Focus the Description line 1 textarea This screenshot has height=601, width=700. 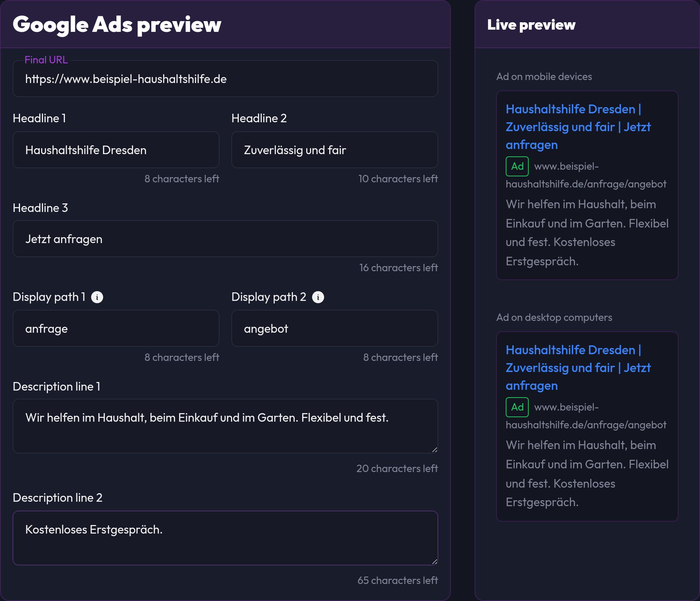click(225, 426)
